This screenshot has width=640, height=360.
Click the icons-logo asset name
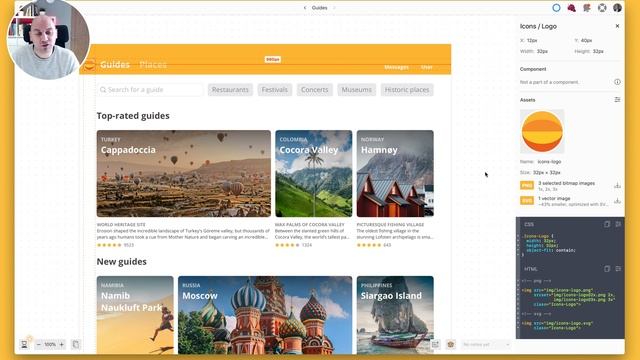tap(549, 162)
